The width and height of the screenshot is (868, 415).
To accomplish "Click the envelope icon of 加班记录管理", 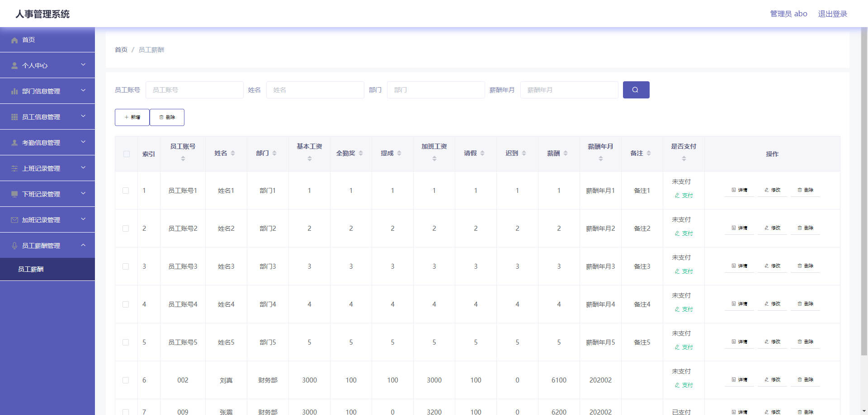I will (14, 220).
